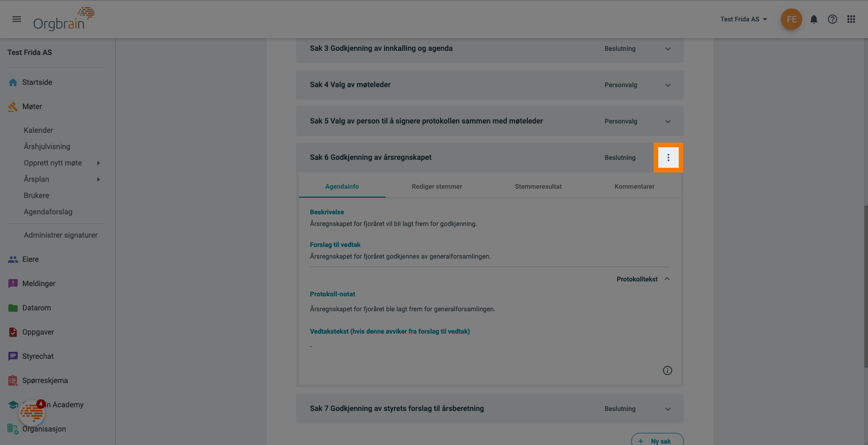This screenshot has height=445, width=868.
Task: Open the help question mark icon
Action: pyautogui.click(x=832, y=19)
